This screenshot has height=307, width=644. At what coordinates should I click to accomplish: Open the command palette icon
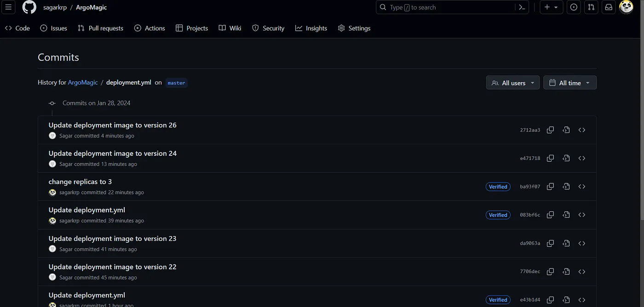(x=522, y=7)
